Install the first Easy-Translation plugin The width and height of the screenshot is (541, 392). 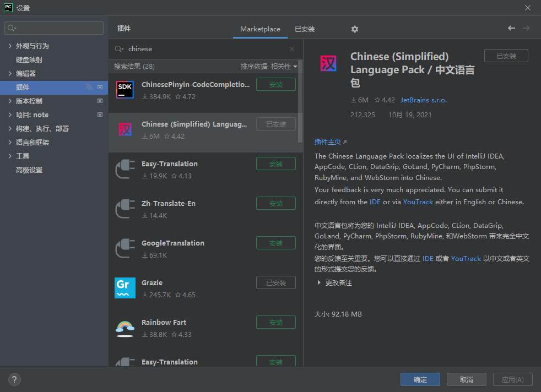click(x=275, y=164)
